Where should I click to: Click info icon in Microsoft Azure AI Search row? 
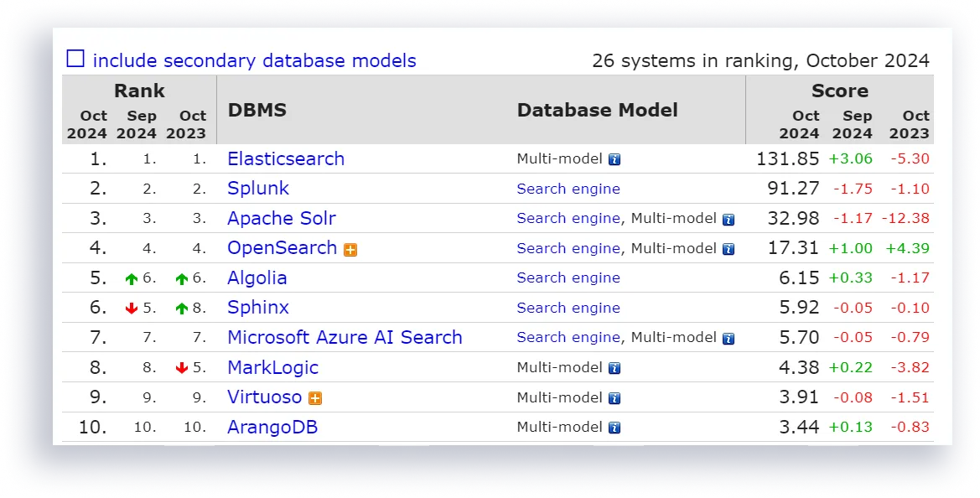729,339
